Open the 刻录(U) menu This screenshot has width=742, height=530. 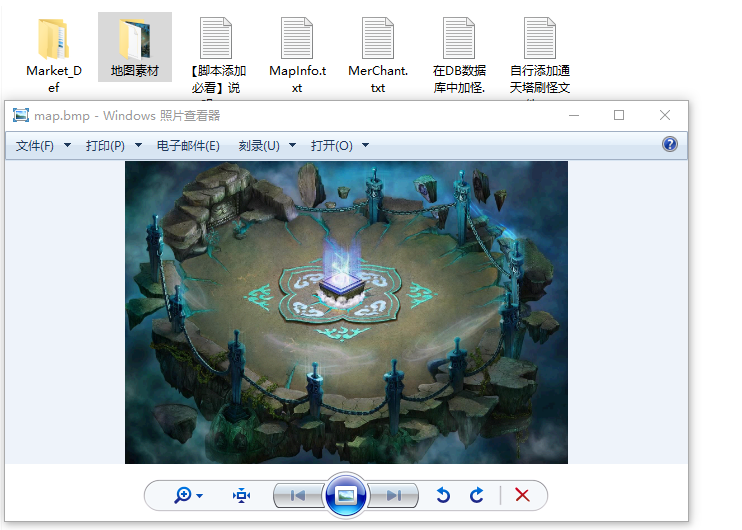(x=259, y=145)
